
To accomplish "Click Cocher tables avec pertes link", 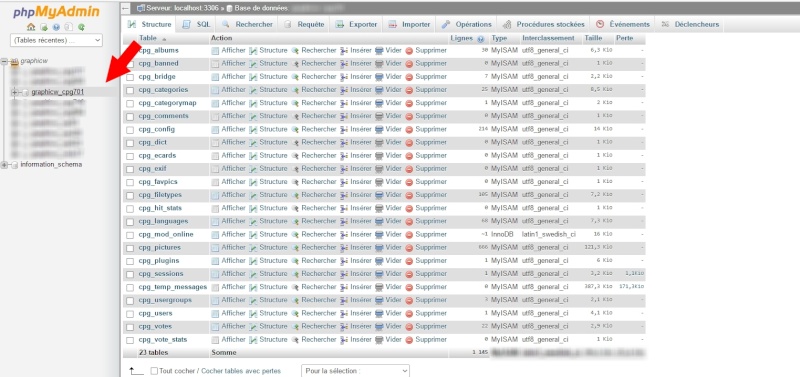I will pos(241,371).
